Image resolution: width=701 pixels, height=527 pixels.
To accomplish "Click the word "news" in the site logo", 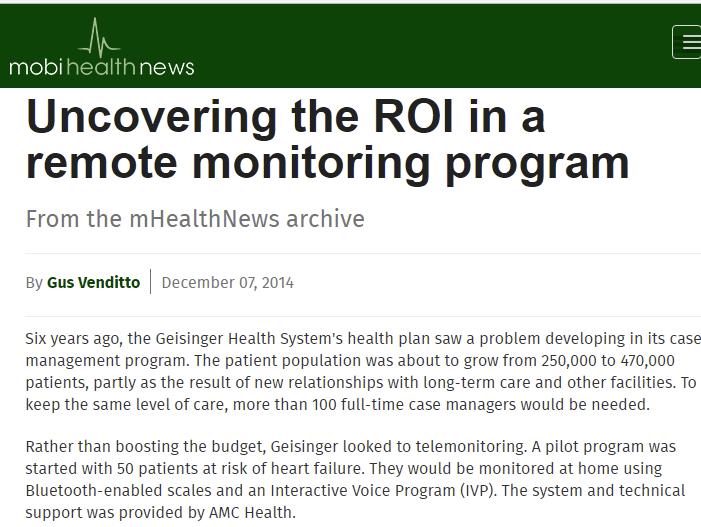I will coord(167,67).
